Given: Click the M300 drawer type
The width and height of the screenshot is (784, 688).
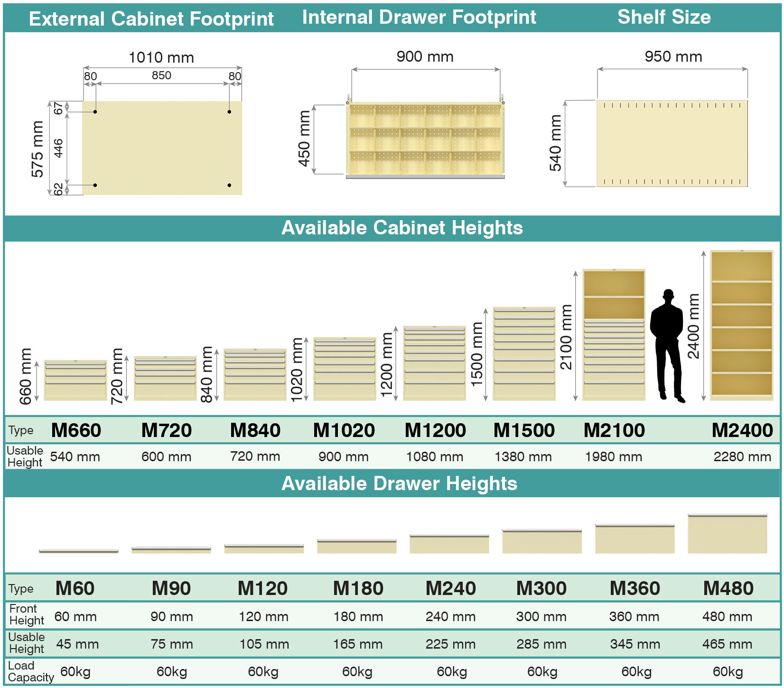Looking at the screenshot, I should click(541, 588).
